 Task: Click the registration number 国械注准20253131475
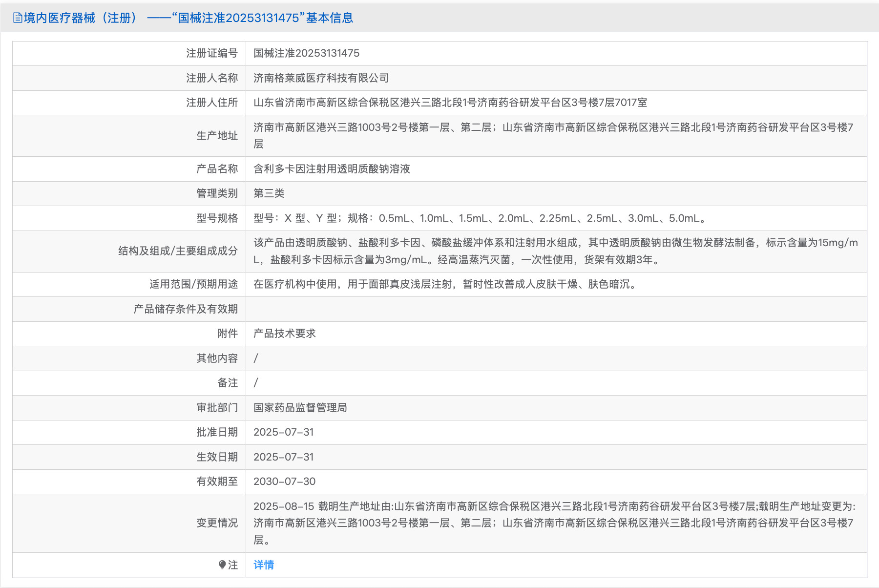click(x=306, y=53)
